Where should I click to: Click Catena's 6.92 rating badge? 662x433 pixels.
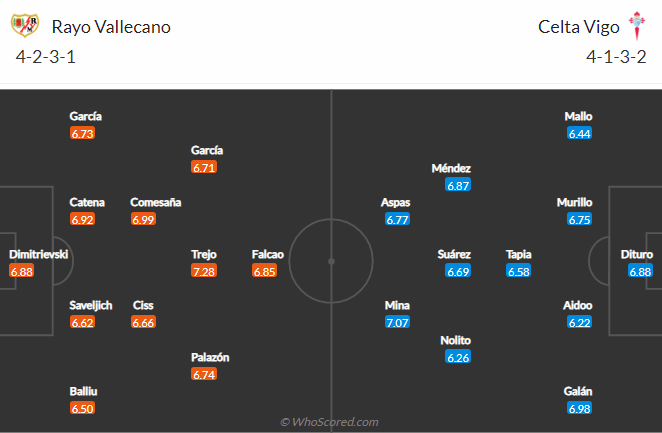point(82,219)
